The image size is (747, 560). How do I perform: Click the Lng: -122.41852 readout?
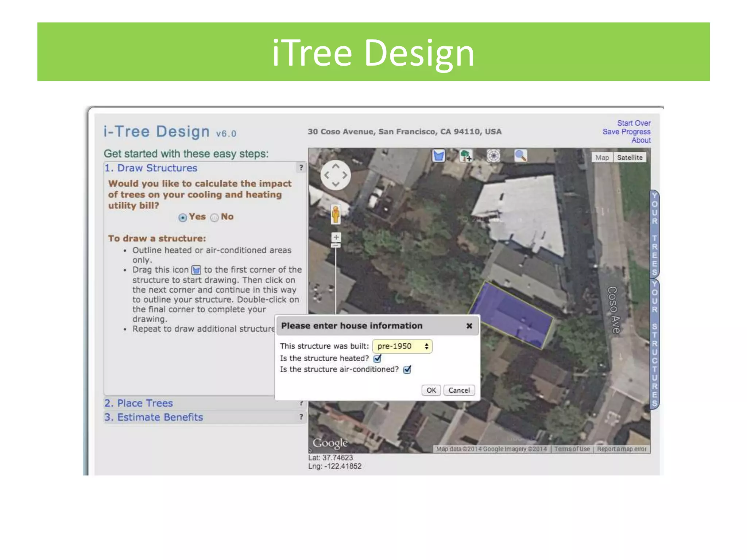[x=335, y=467]
